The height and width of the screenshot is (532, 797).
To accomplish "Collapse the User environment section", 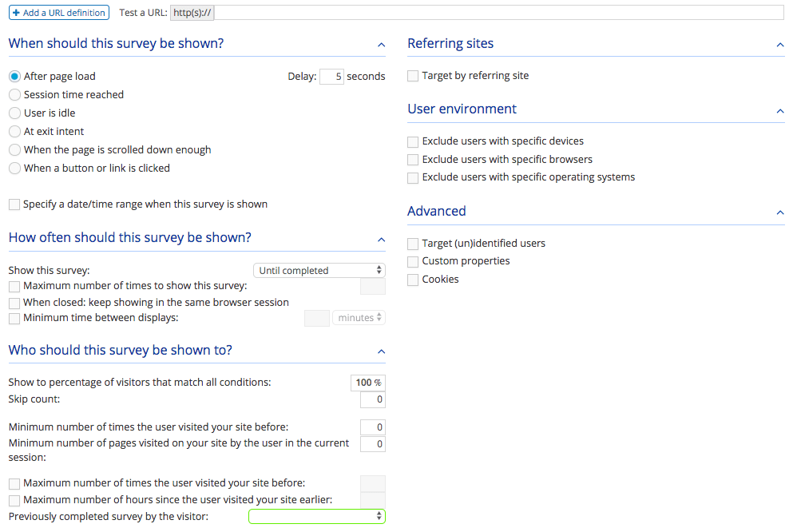I will coord(780,110).
